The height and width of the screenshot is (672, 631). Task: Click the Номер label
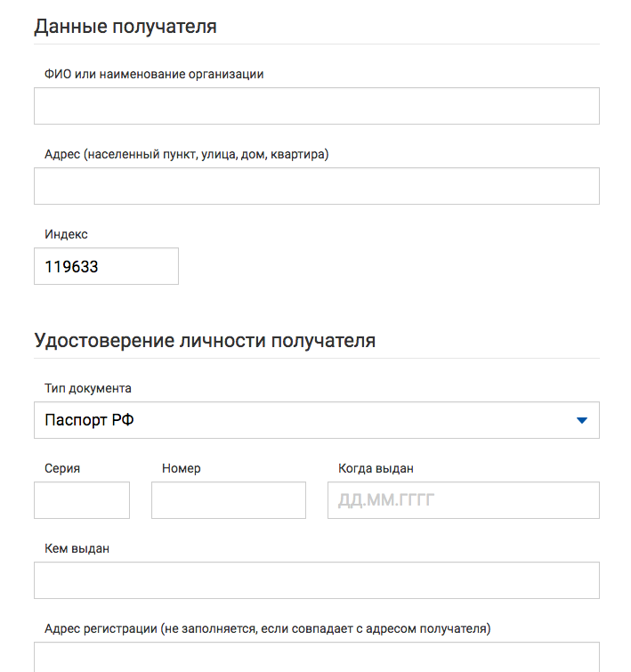(182, 468)
